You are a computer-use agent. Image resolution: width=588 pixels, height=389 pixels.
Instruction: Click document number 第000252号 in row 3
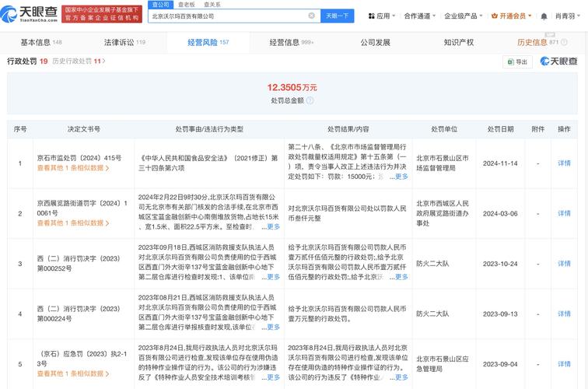[x=54, y=268]
